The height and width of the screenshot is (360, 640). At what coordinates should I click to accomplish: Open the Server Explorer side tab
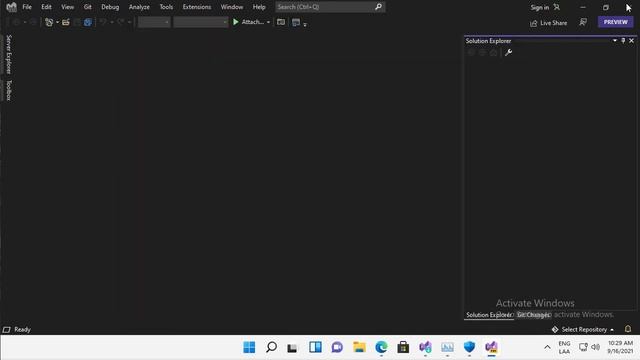pyautogui.click(x=9, y=54)
